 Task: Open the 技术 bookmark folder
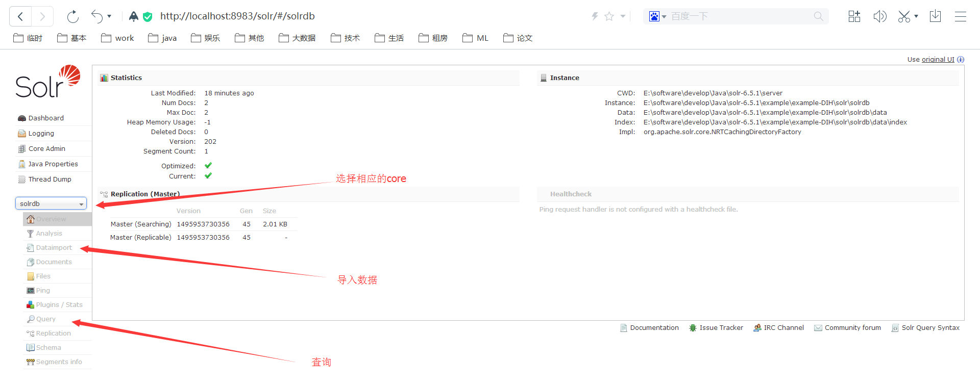click(345, 38)
